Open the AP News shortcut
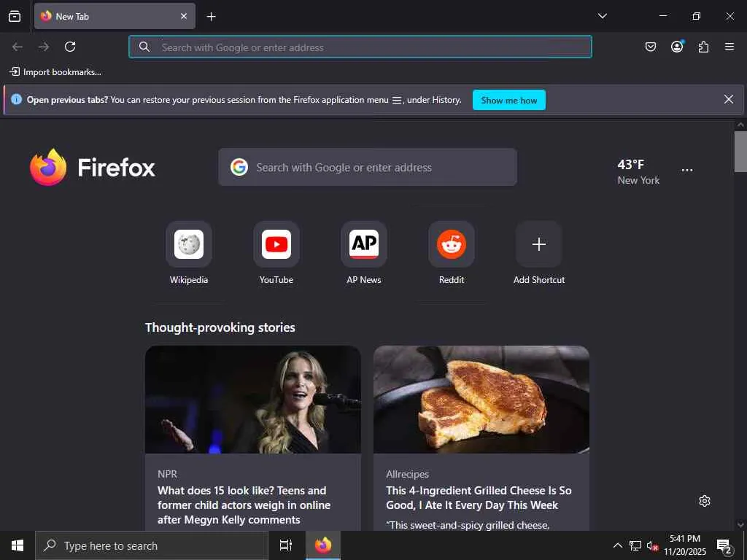Image resolution: width=747 pixels, height=560 pixels. point(364,253)
